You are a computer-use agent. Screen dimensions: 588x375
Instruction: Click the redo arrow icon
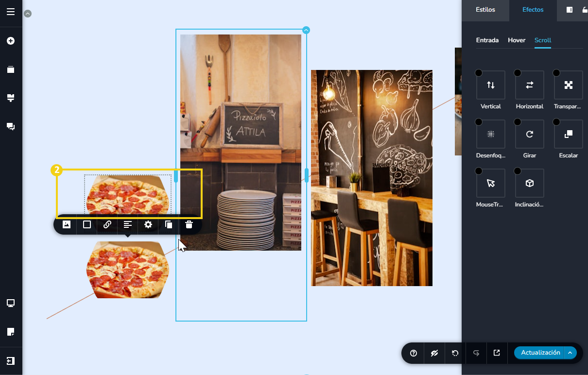pos(476,353)
